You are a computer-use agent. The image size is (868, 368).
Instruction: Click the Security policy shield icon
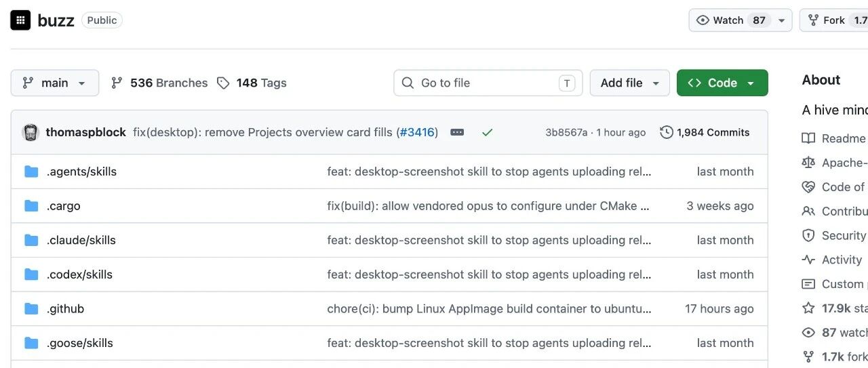coord(808,235)
